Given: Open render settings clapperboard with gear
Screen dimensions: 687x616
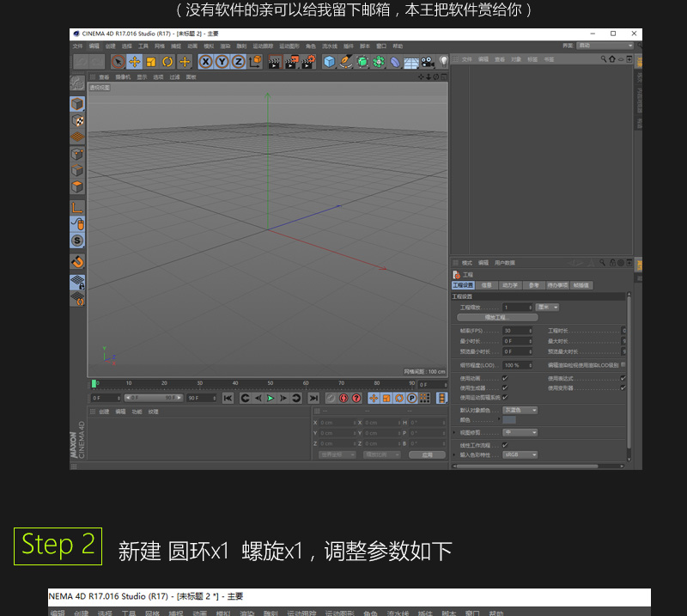Looking at the screenshot, I should click(x=308, y=62).
